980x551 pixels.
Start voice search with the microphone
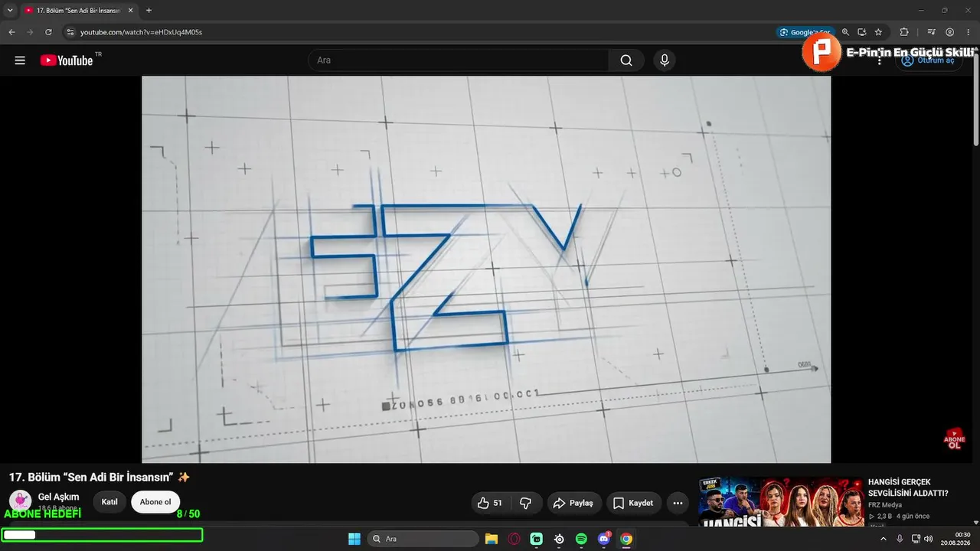click(664, 60)
